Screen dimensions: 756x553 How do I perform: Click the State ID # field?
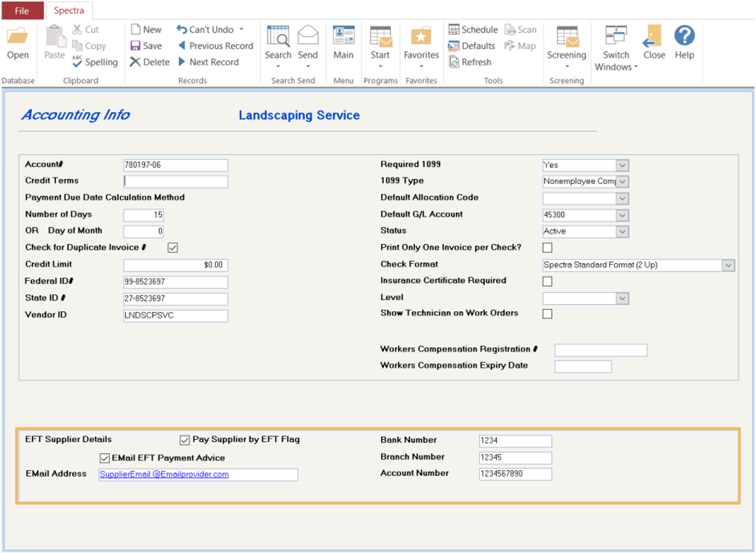pos(176,299)
